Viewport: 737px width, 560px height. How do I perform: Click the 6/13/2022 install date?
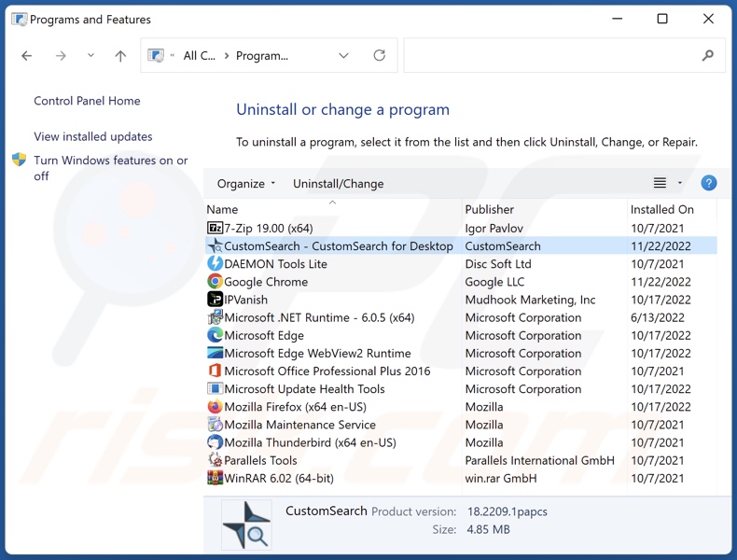[x=657, y=317]
